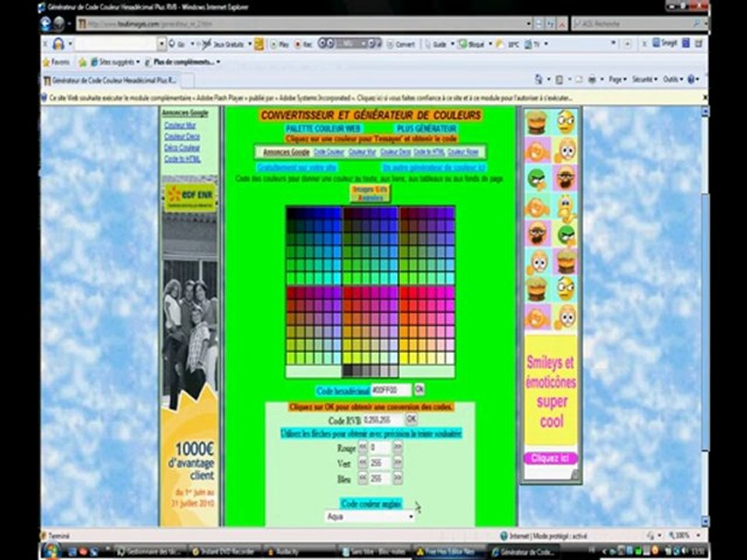
Task: Click the Rec record button in the toolbar
Action: 303,44
